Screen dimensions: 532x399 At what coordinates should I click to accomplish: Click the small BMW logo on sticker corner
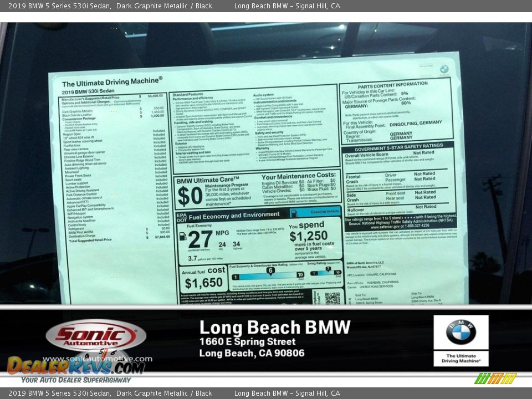[x=444, y=69]
